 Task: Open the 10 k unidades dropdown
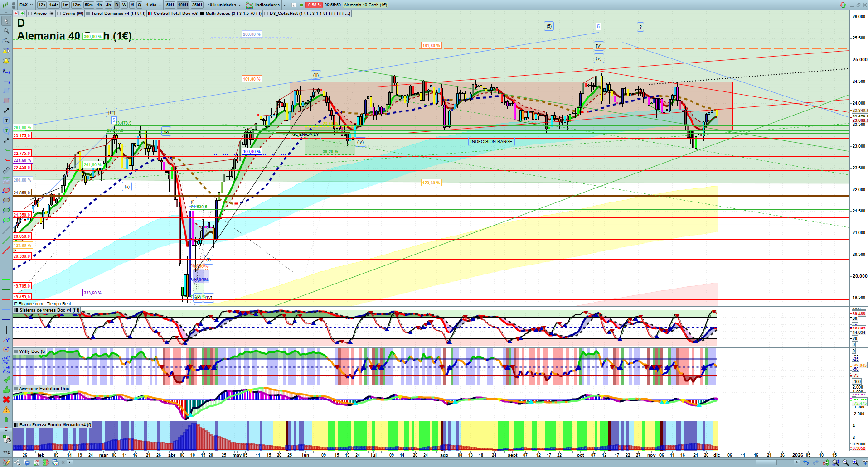[x=224, y=5]
